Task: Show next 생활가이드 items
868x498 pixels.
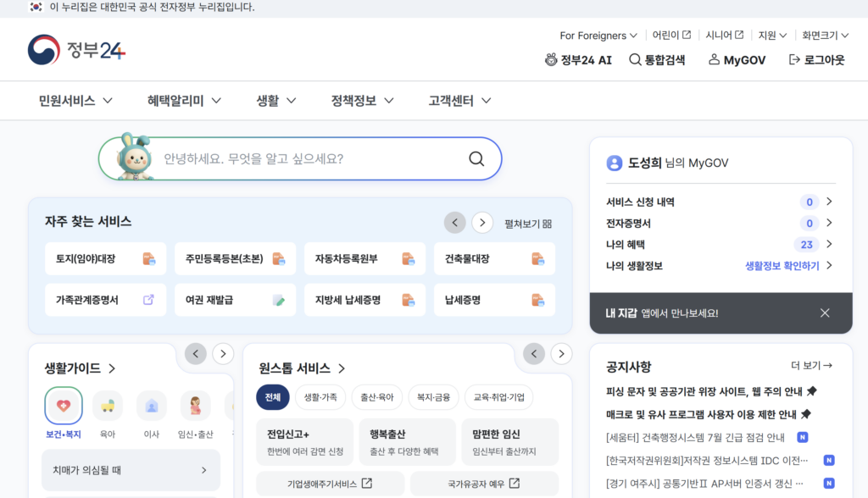Action: [x=223, y=353]
